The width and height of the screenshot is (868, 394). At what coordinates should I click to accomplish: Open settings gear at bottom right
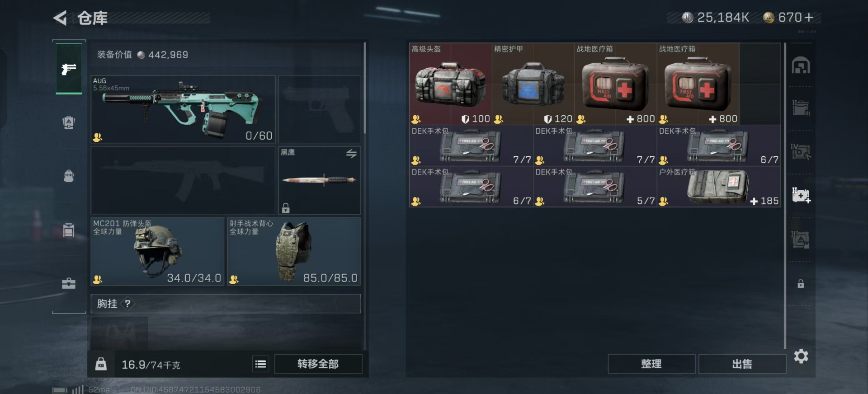(801, 356)
